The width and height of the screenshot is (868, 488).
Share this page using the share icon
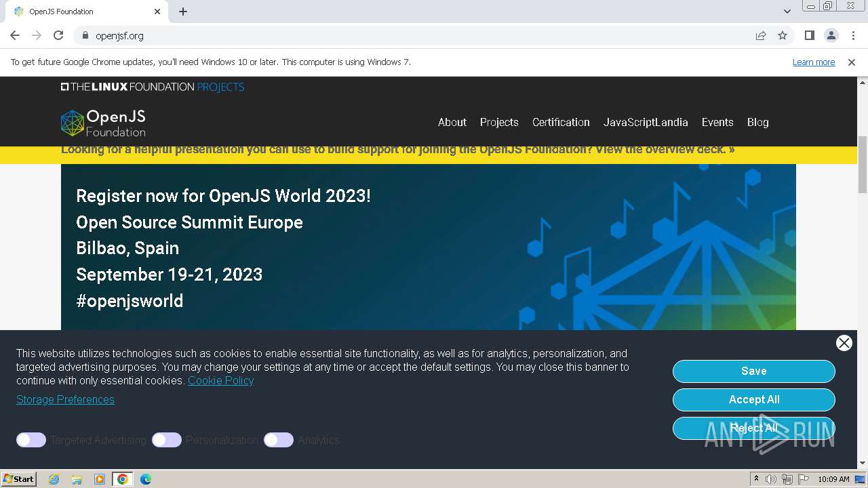(x=761, y=35)
